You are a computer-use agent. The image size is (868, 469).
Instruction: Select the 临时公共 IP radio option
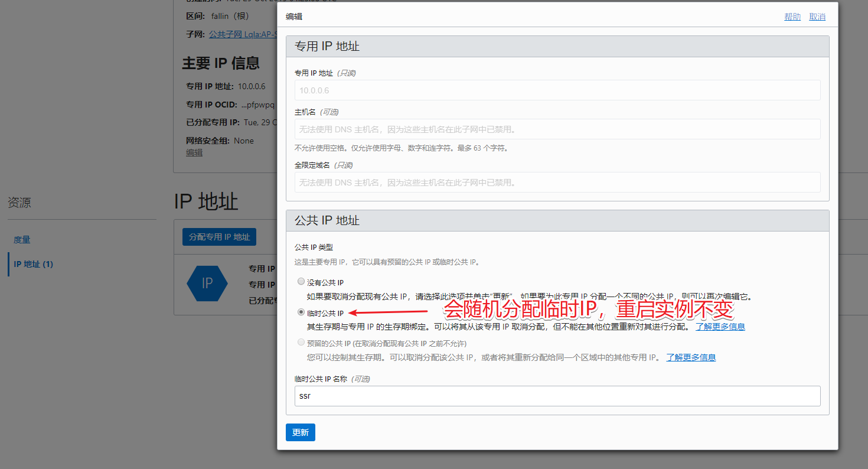click(x=301, y=312)
